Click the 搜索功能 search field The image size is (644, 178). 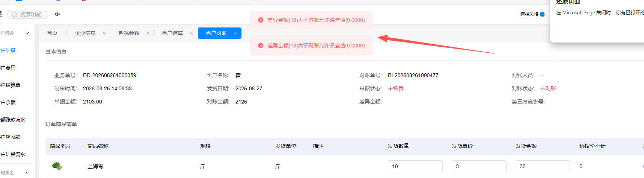(x=28, y=14)
